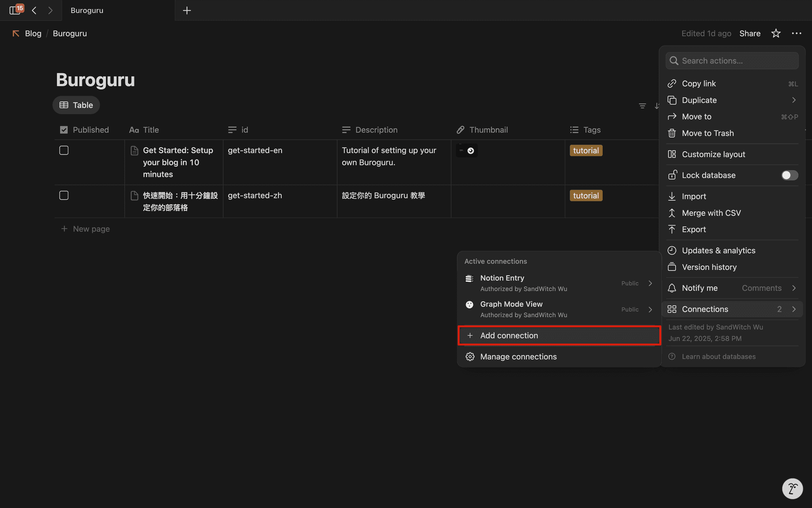Go back with the left arrow
The image size is (812, 508).
(34, 10)
